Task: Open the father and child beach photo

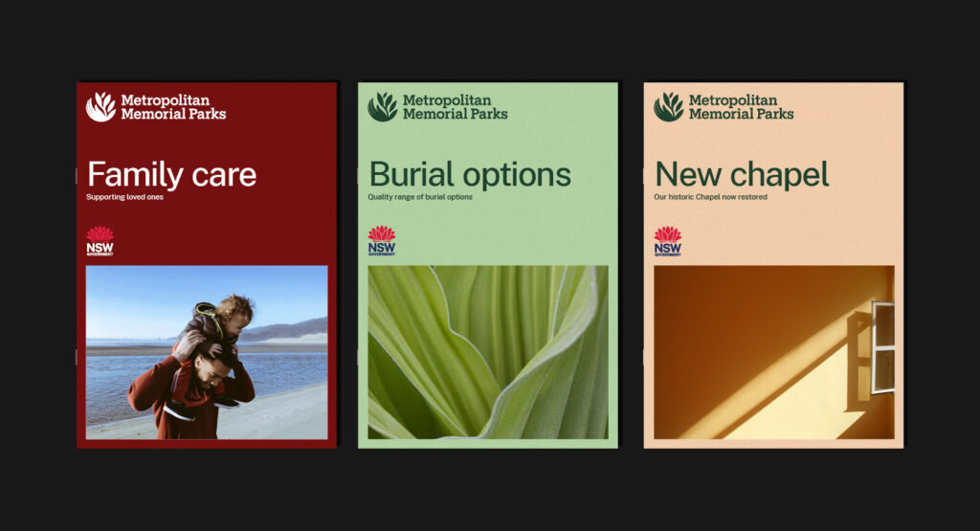Action: coord(207,352)
